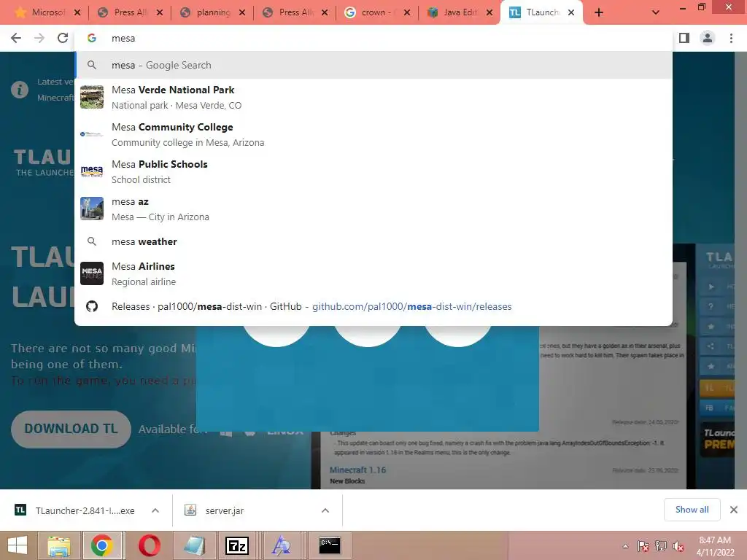Choose Mesa Verde National Park suggestion
The height and width of the screenshot is (560, 747).
click(x=373, y=97)
